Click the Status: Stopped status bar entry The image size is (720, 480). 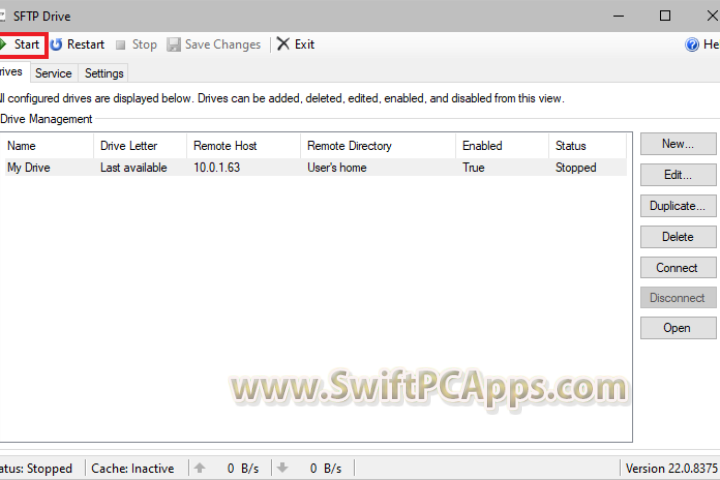point(36,469)
